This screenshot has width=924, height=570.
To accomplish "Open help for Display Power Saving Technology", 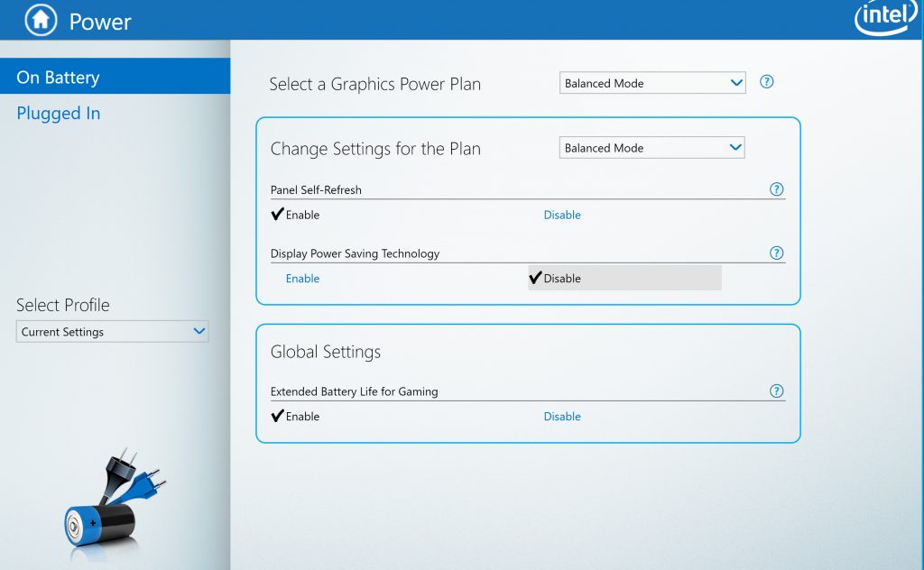I will point(776,253).
